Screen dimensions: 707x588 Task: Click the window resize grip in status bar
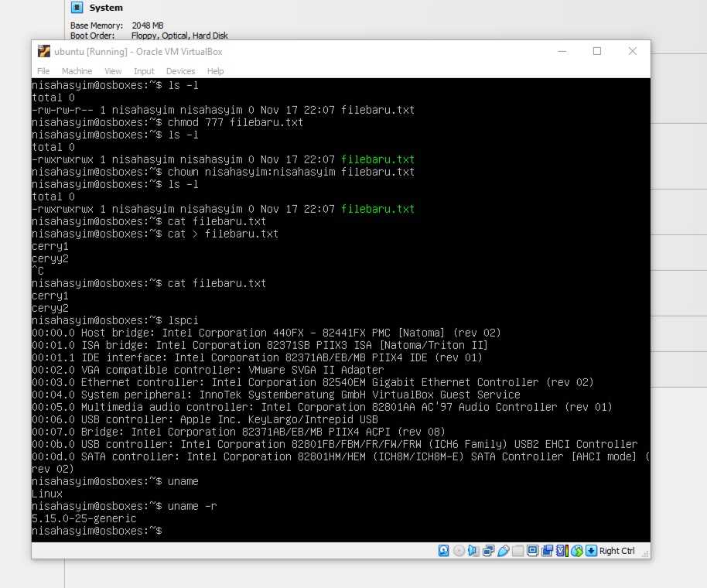(645, 554)
